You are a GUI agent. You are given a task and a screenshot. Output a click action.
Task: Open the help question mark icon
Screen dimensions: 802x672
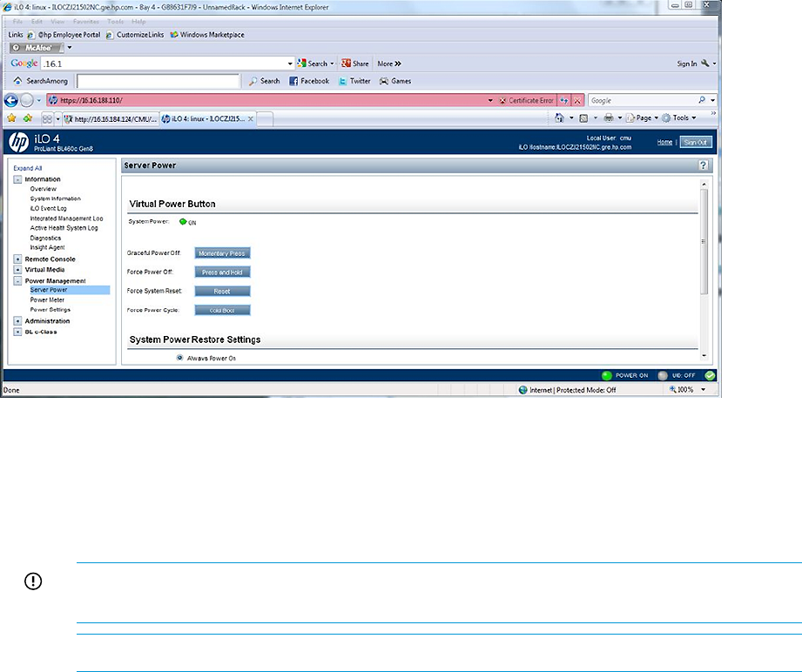[703, 165]
